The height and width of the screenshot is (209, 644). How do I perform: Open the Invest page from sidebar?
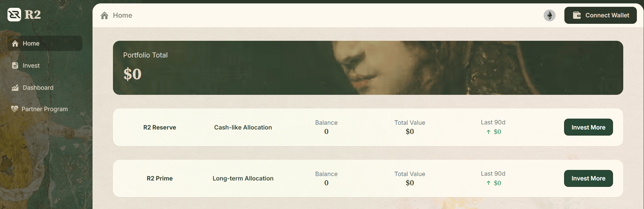31,66
